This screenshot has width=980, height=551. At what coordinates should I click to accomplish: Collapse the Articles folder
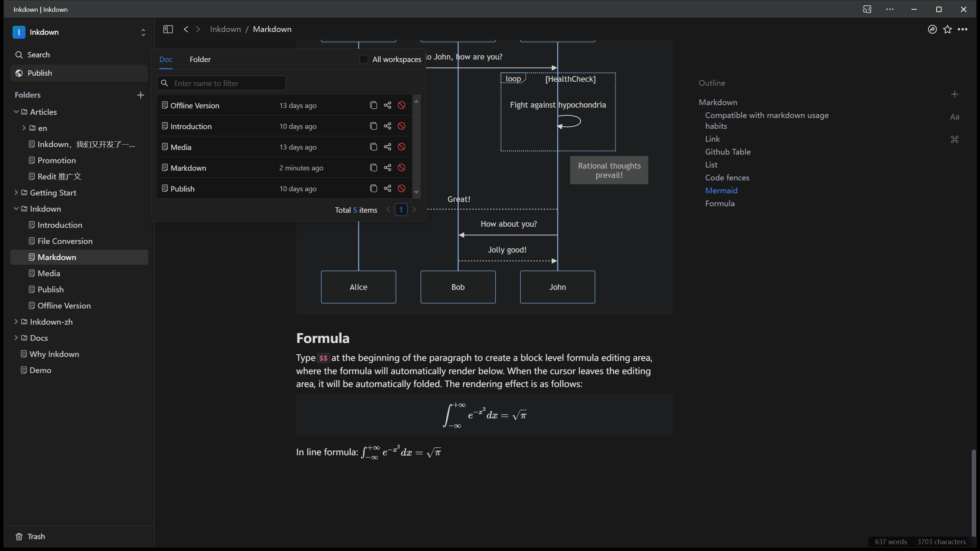coord(16,112)
